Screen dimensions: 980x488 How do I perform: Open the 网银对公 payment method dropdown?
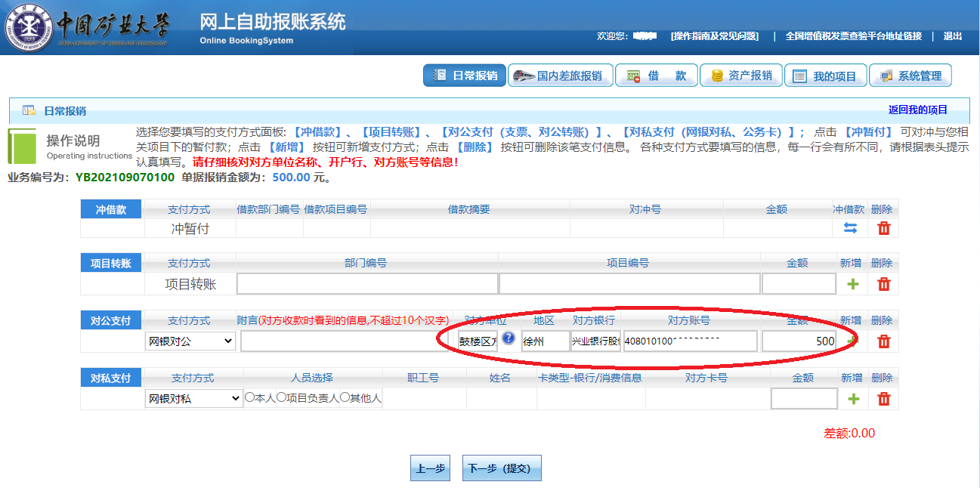(190, 341)
